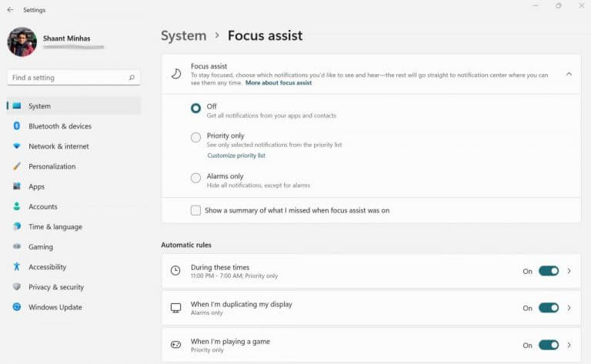Click the Network wifi icon in sidebar
The width and height of the screenshot is (591, 364).
17,145
